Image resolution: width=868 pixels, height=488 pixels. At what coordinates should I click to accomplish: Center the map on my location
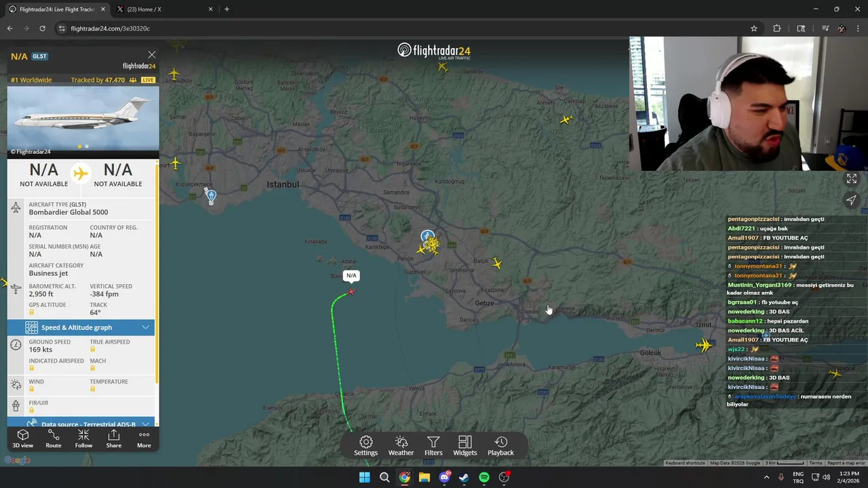coord(851,200)
